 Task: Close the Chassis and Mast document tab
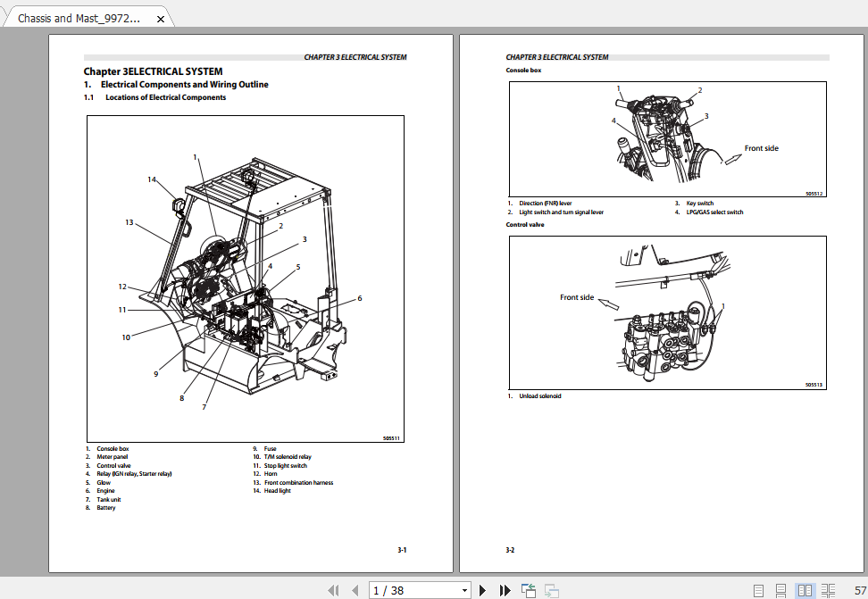coord(161,17)
